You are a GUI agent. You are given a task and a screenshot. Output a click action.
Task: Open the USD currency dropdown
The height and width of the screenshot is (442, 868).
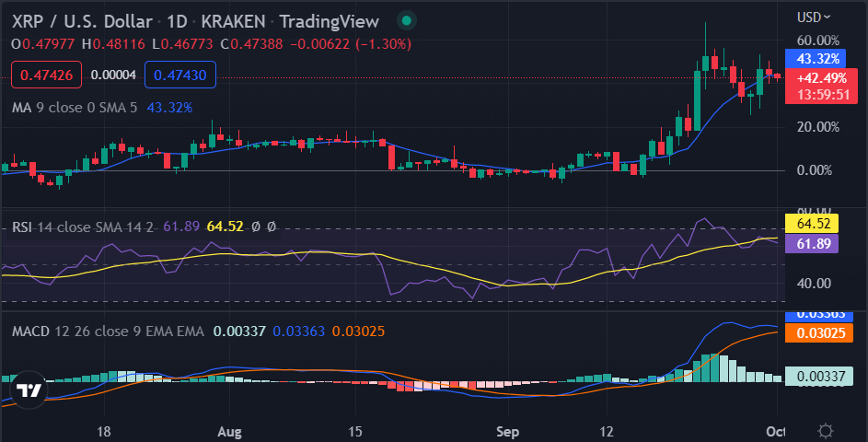tap(814, 17)
